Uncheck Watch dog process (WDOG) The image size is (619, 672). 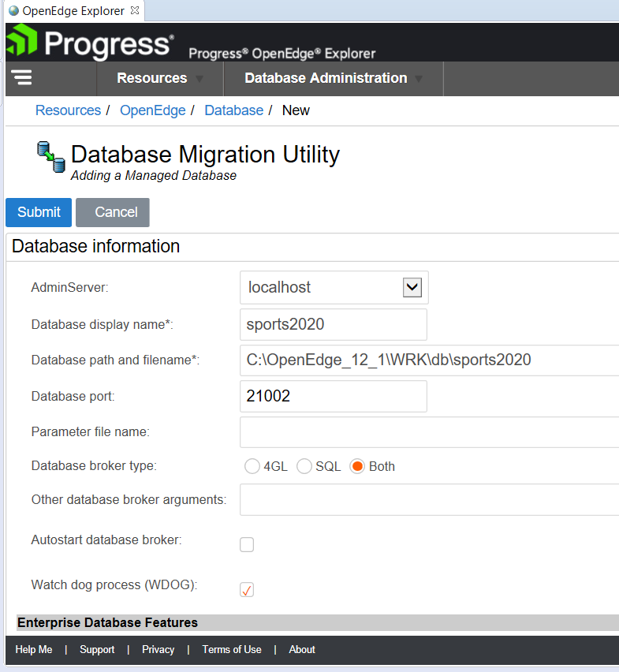click(x=247, y=590)
